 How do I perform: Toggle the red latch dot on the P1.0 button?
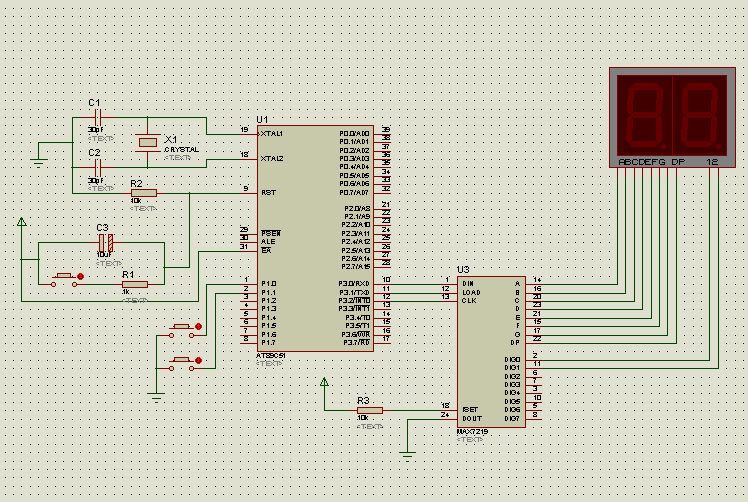pos(198,327)
